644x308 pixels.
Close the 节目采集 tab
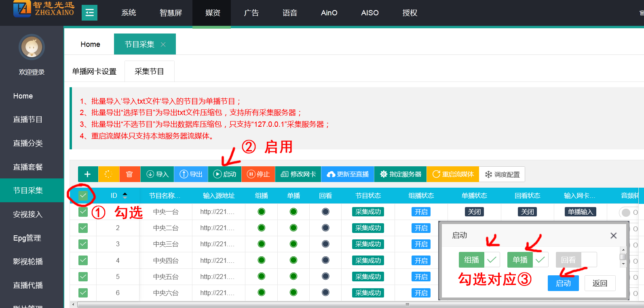(163, 44)
